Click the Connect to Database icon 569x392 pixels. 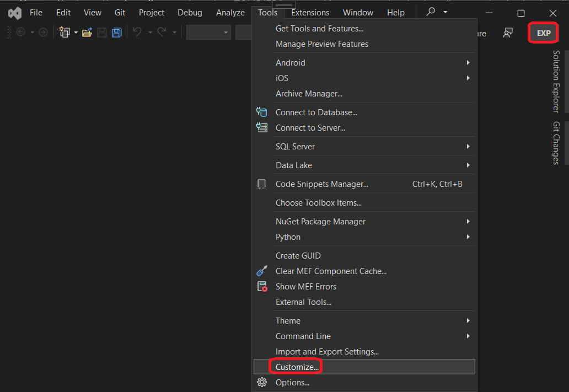tap(261, 111)
